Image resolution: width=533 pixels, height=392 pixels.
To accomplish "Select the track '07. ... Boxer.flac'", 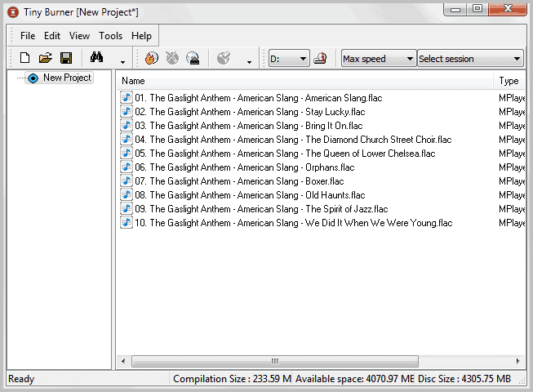I will tap(239, 180).
